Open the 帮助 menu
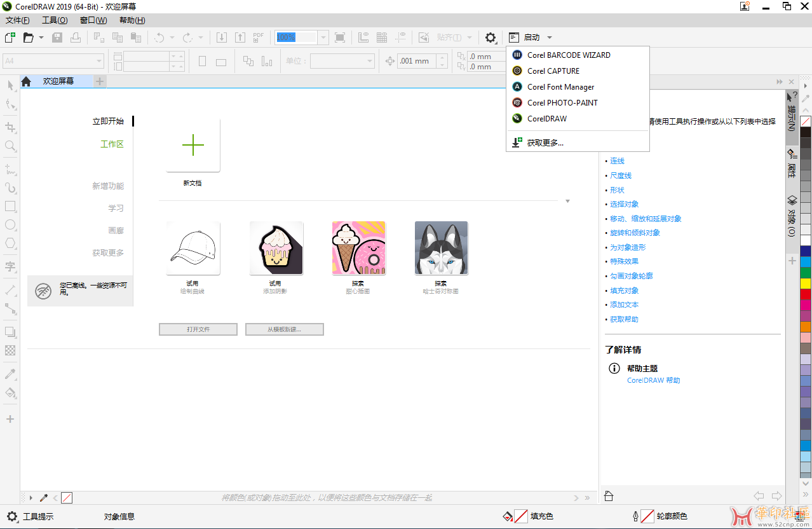Screen dimensions: 812x529 pos(132,20)
